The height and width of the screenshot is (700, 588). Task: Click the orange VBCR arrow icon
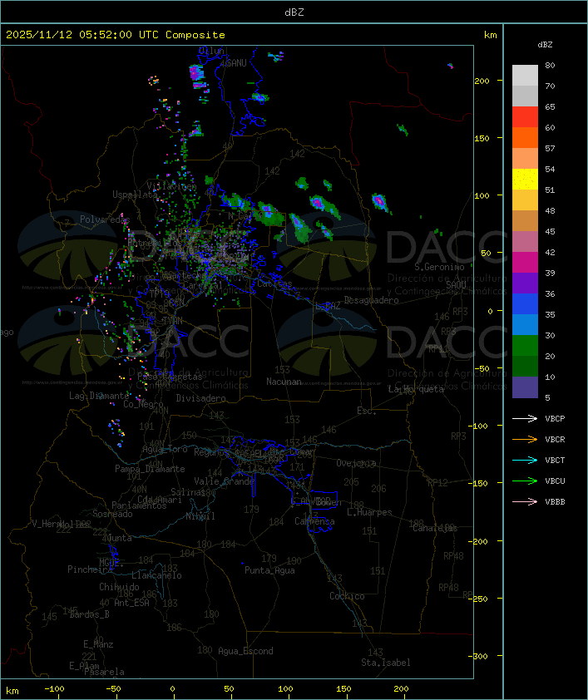[x=525, y=439]
